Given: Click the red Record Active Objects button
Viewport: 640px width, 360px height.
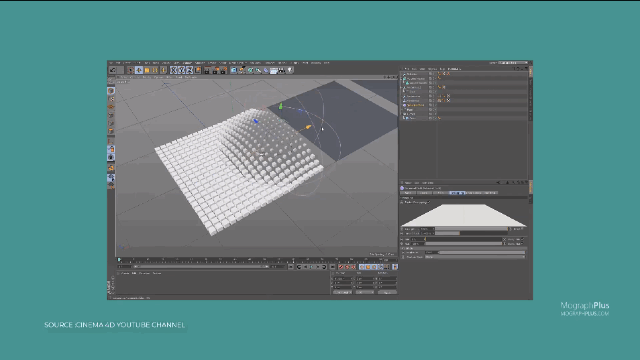Looking at the screenshot, I should coord(341,267).
